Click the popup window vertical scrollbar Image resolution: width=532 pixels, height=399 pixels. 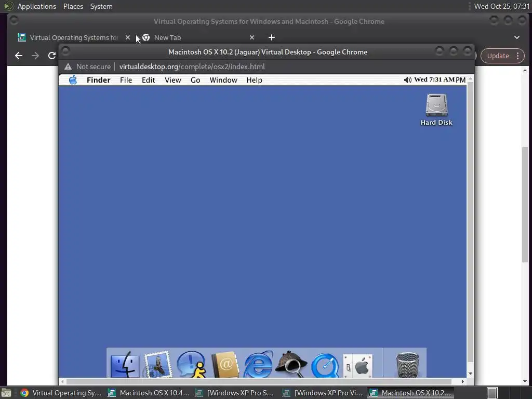pyautogui.click(x=470, y=222)
